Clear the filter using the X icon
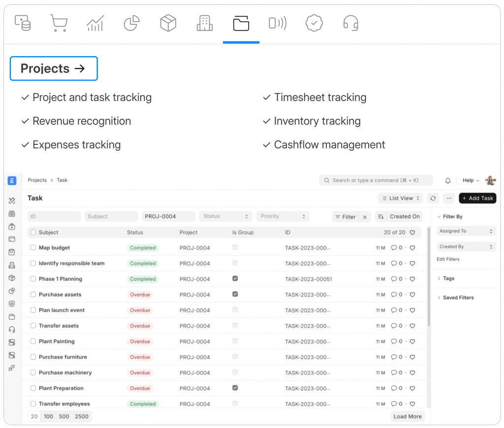The image size is (504, 428). coord(365,217)
